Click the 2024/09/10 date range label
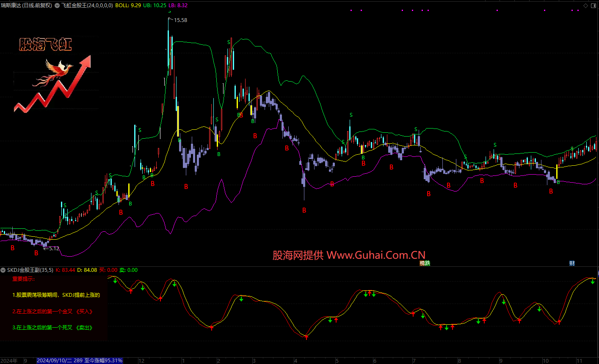Screen dimensions: 599x364 tap(80, 361)
